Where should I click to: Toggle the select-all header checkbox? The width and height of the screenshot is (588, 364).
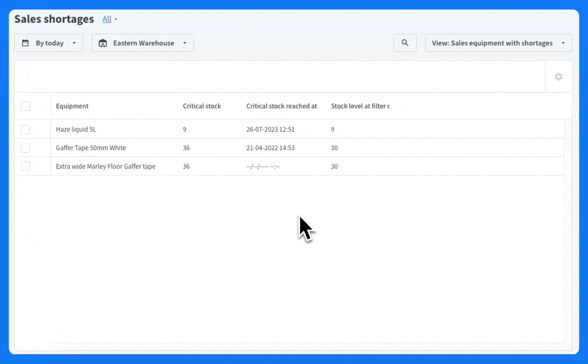coord(25,106)
